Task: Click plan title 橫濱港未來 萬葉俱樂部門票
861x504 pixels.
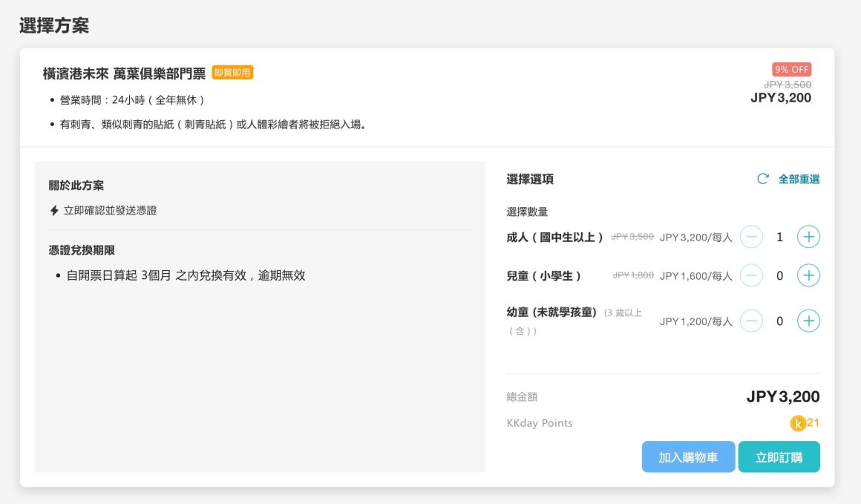Action: tap(124, 73)
